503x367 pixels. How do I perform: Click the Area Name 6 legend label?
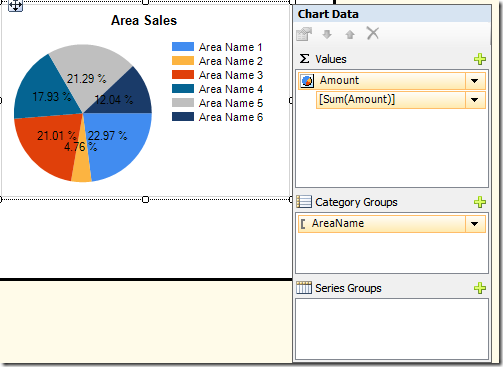231,117
